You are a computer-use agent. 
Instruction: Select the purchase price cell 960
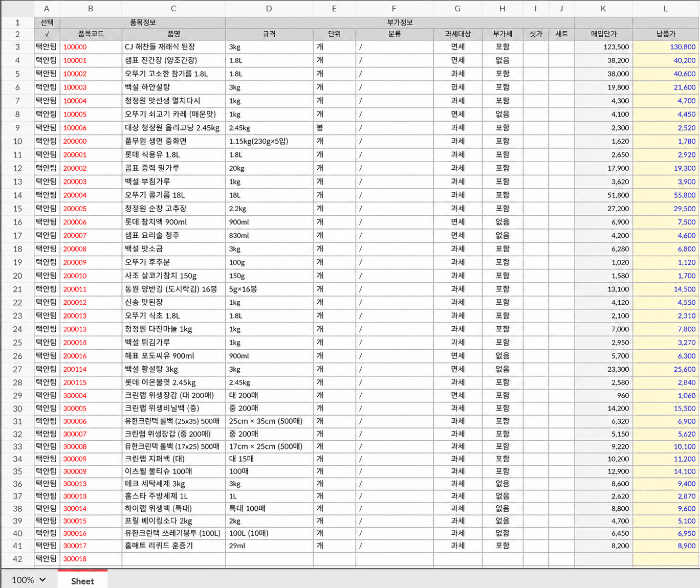604,395
